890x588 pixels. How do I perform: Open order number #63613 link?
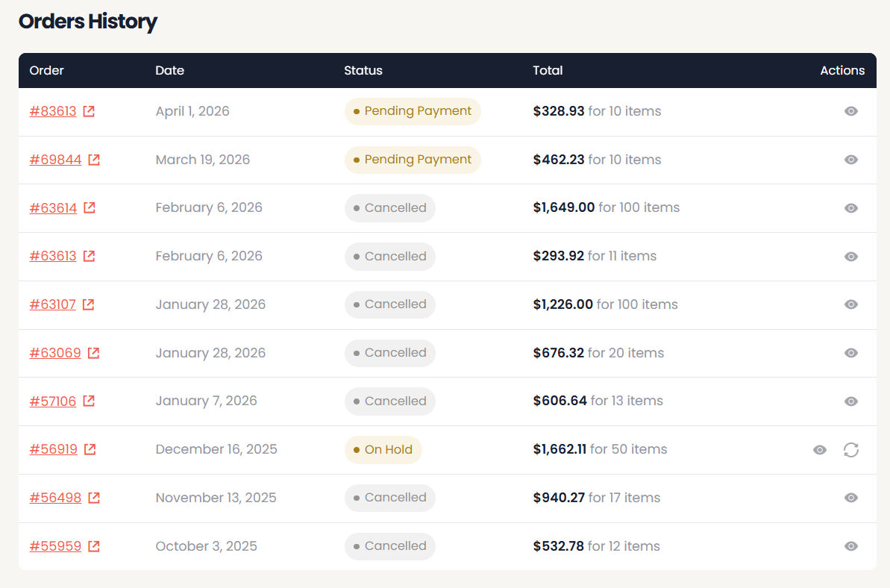pos(53,256)
